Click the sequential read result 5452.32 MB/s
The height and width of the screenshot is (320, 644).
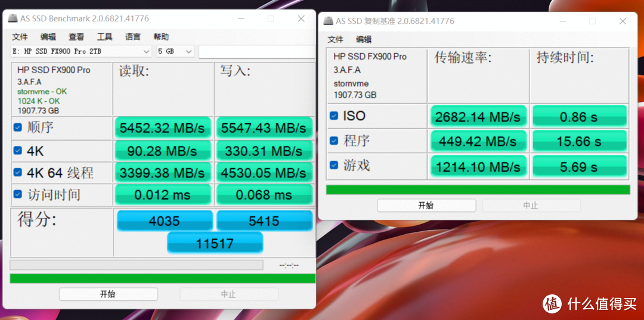(x=163, y=128)
